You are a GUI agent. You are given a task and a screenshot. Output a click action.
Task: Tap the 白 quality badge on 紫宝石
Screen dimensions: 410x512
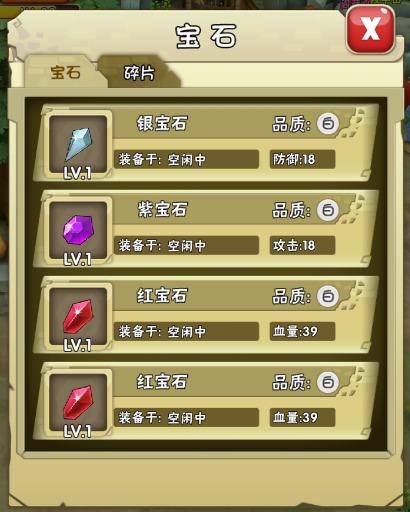(x=328, y=210)
